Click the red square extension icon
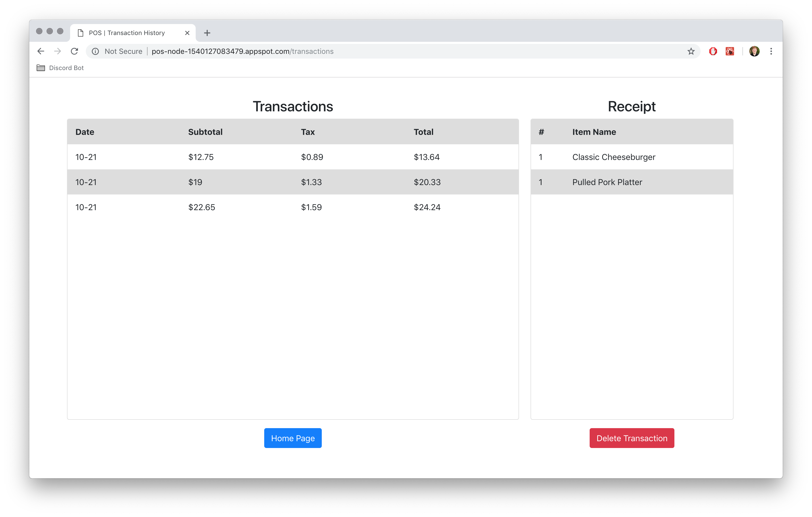Image resolution: width=812 pixels, height=517 pixels. 730,51
